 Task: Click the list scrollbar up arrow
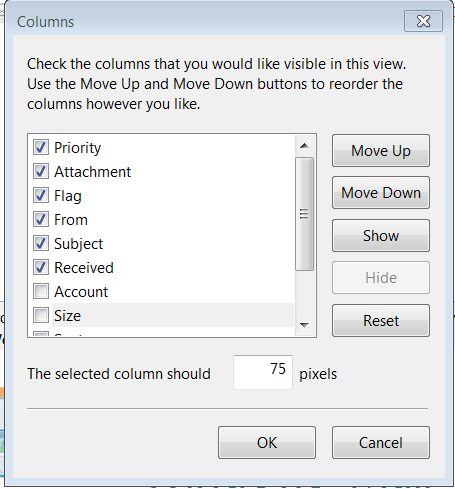pos(304,146)
